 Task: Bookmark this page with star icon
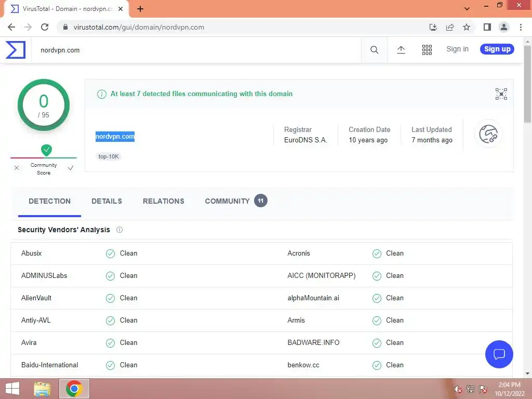pyautogui.click(x=467, y=27)
